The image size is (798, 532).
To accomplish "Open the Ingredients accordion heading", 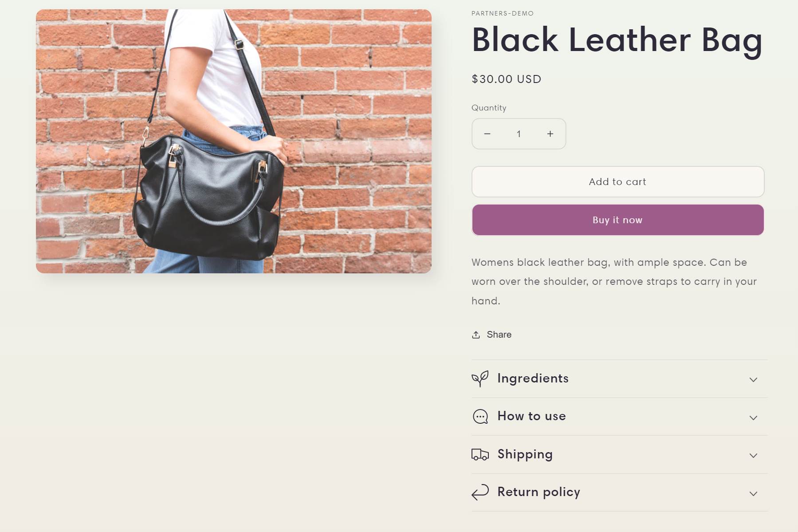I will (x=533, y=378).
